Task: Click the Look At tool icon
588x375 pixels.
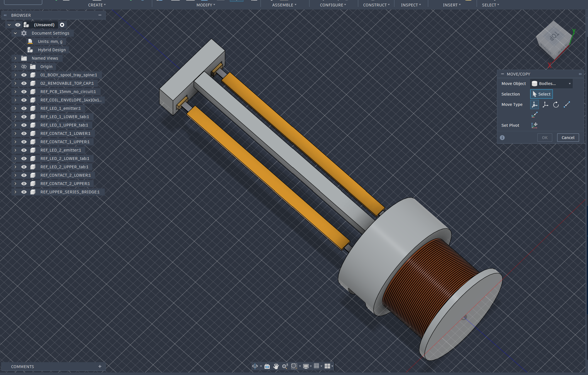Action: point(267,366)
